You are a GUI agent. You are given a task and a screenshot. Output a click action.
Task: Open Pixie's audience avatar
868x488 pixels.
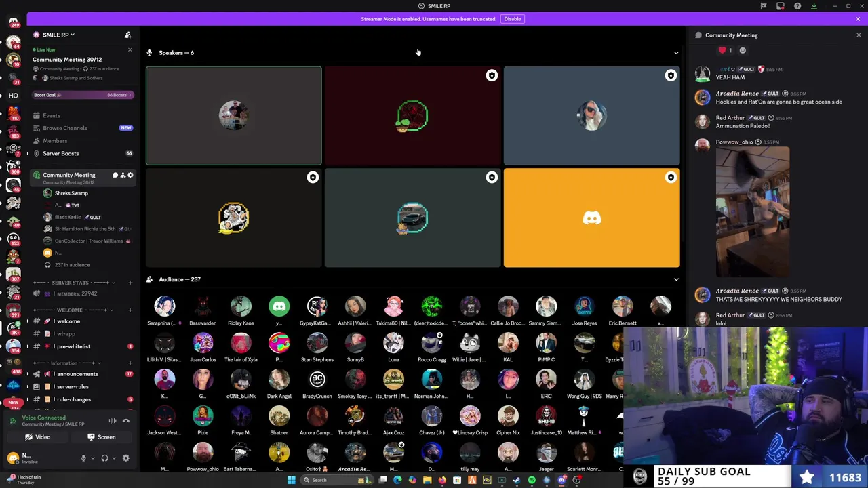click(203, 416)
